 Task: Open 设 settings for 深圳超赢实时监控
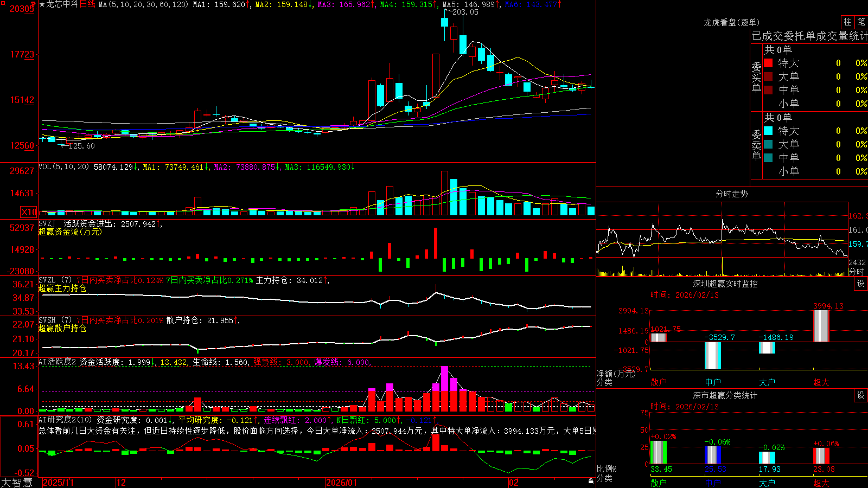pyautogui.click(x=861, y=284)
